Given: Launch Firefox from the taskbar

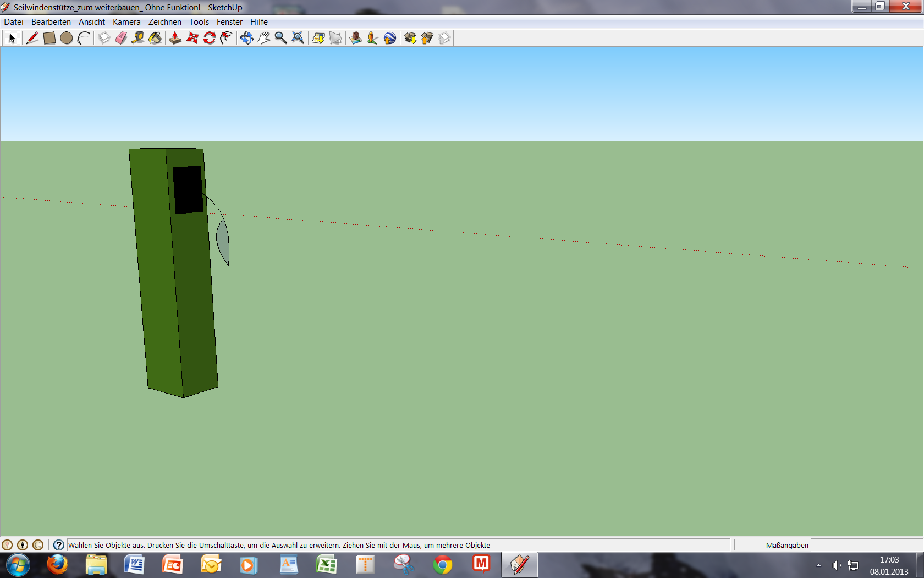Looking at the screenshot, I should (57, 565).
